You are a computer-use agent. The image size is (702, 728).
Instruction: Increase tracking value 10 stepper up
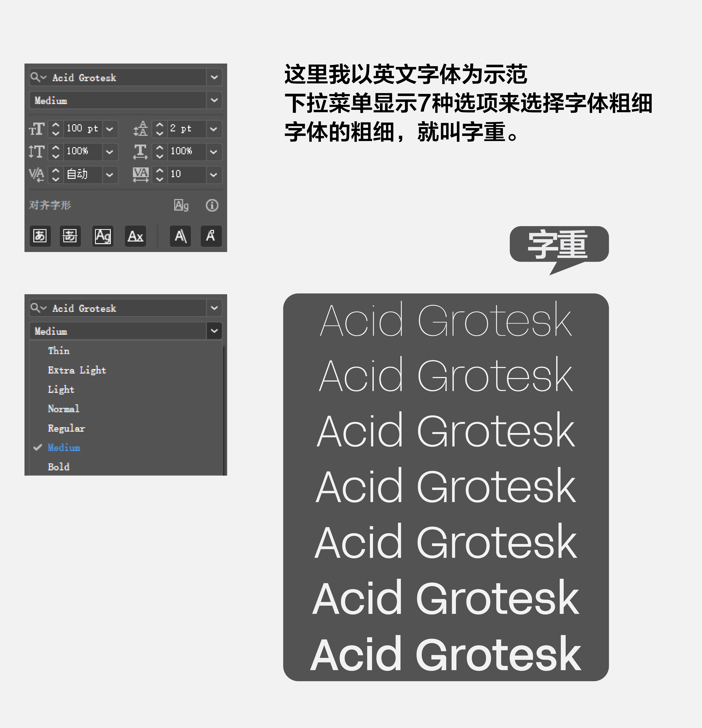(x=160, y=170)
